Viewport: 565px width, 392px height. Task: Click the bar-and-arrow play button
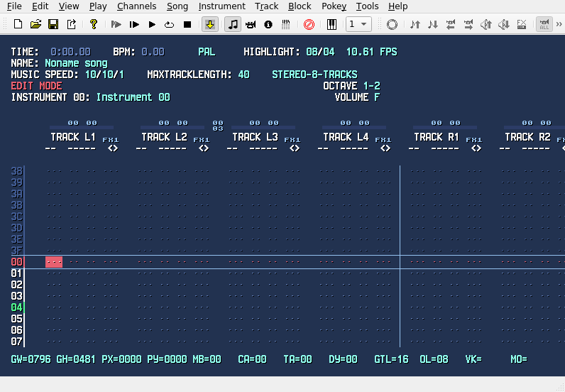(134, 25)
